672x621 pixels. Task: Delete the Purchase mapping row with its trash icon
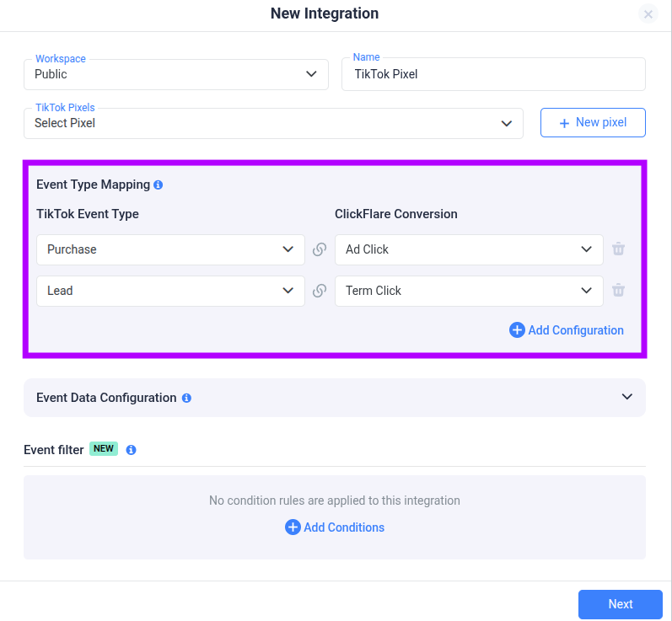pos(618,249)
